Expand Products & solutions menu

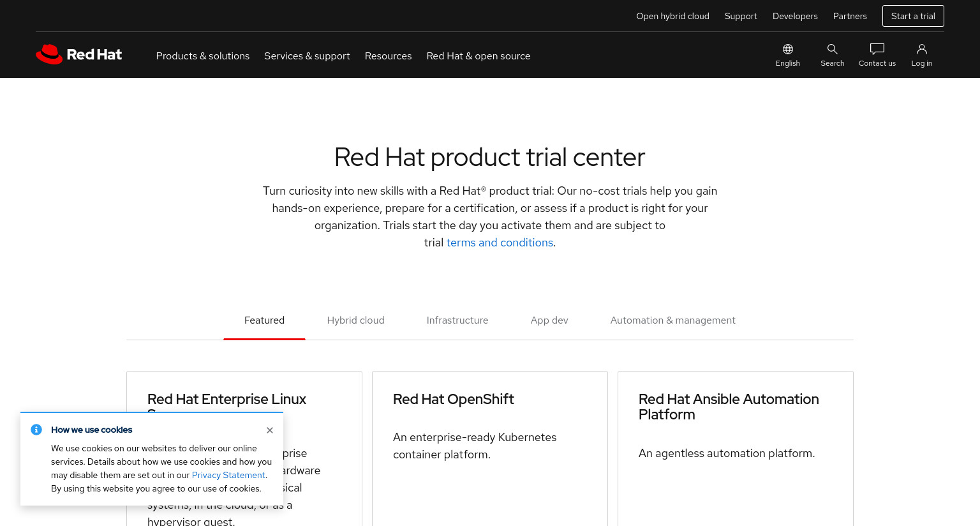(203, 56)
